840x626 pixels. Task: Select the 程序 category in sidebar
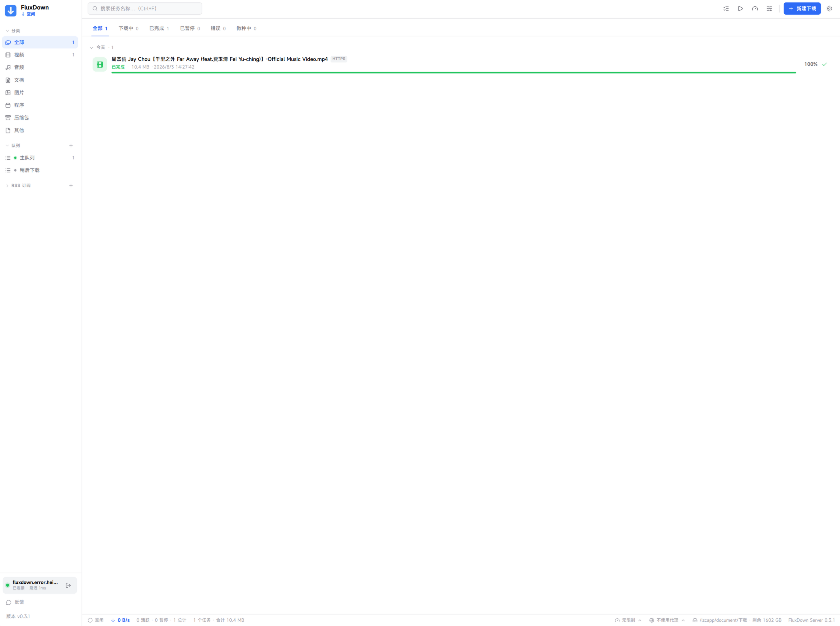(40, 105)
